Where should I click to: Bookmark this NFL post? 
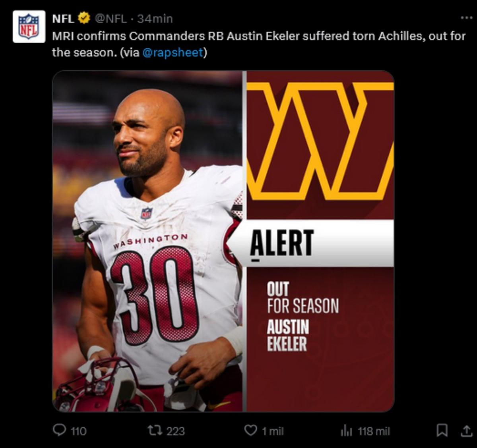point(442,431)
